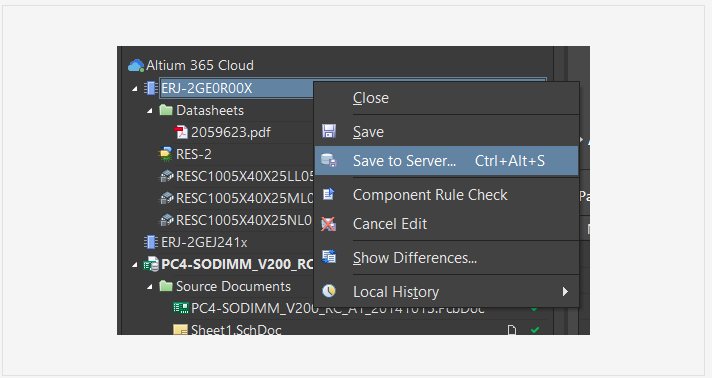Collapse the ERJ-2GE0R00X component node

[x=134, y=89]
